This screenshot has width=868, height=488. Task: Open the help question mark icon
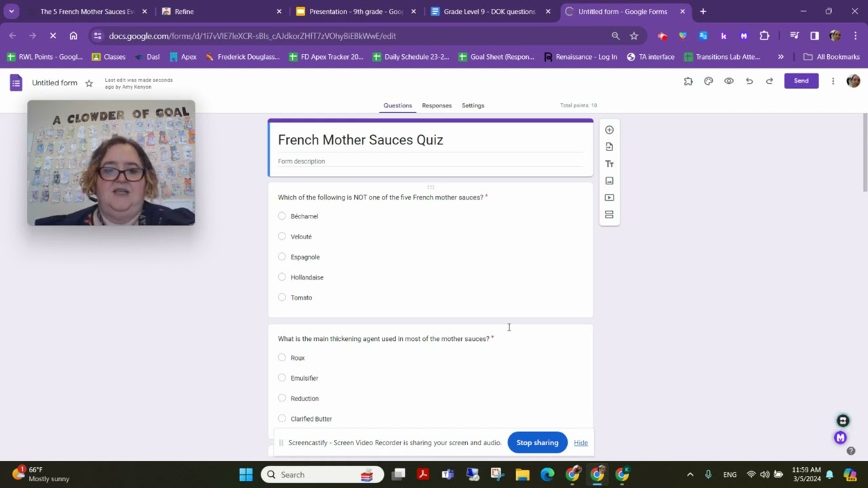pos(851,451)
